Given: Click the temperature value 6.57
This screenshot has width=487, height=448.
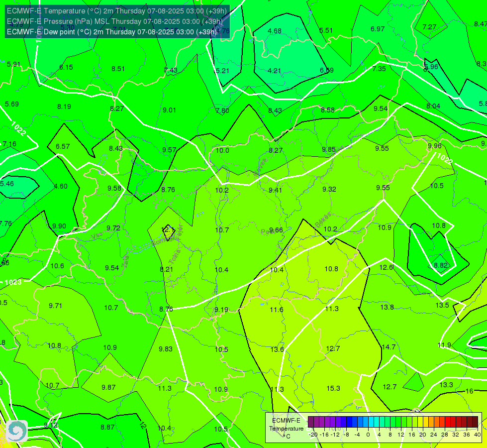Looking at the screenshot, I should (x=63, y=146).
